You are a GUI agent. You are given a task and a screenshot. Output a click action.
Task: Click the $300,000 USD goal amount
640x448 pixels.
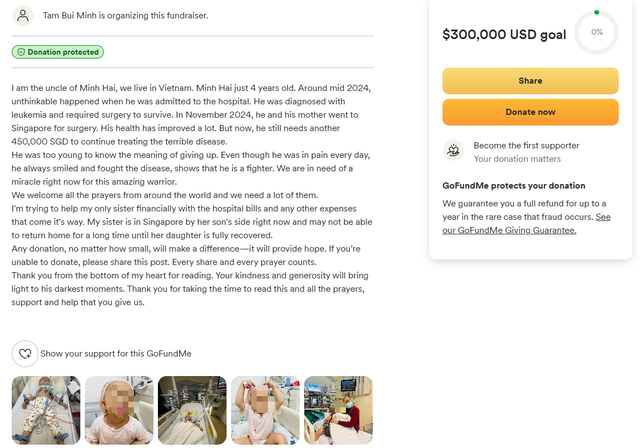coord(504,34)
